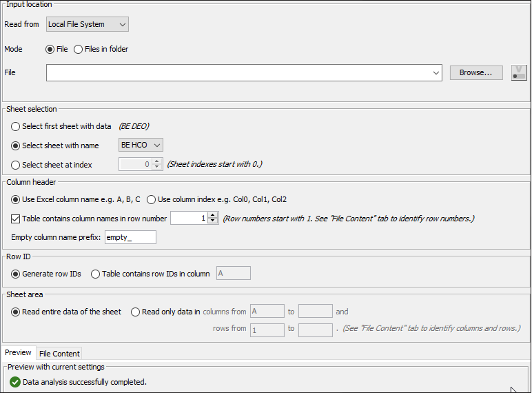This screenshot has width=532, height=393.
Task: Click the Browse... button
Action: [x=476, y=72]
